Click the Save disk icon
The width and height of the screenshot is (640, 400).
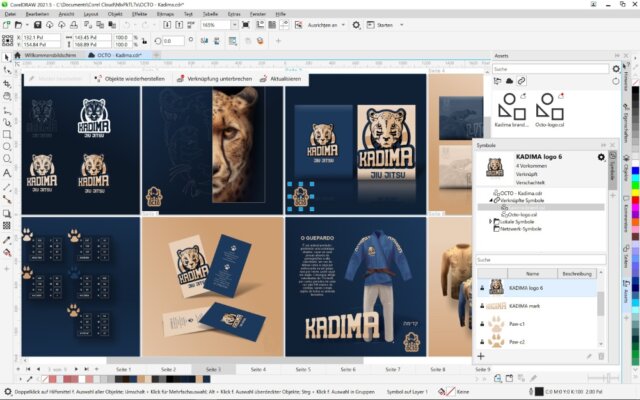pos(37,25)
